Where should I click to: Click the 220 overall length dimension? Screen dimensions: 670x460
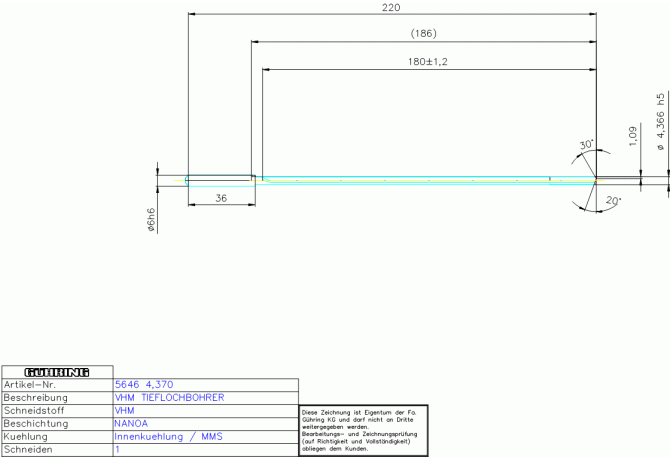391,8
